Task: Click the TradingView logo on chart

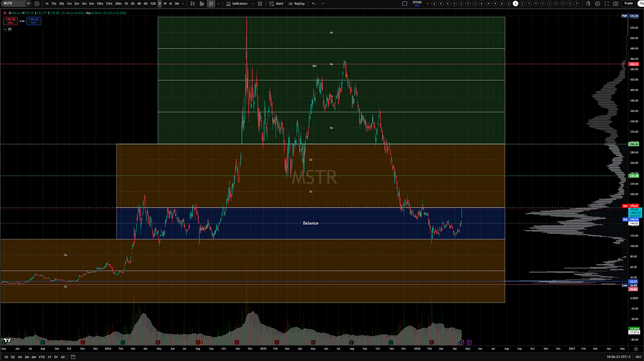Action: tap(7, 340)
